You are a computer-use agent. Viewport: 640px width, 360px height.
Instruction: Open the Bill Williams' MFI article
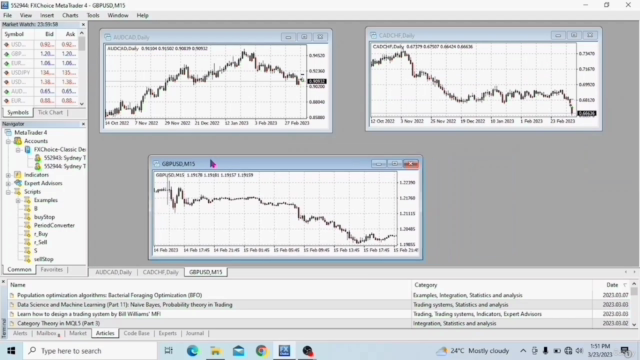coord(89,314)
